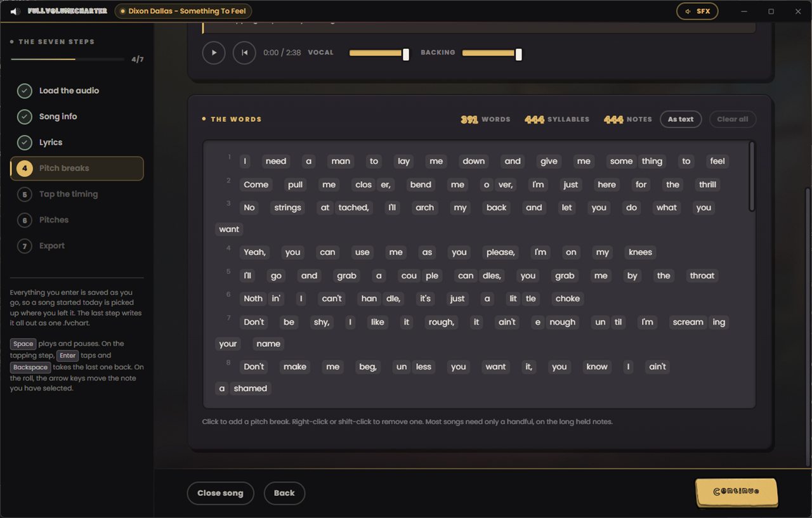
Task: Go to the Lyrics step
Action: (77, 143)
